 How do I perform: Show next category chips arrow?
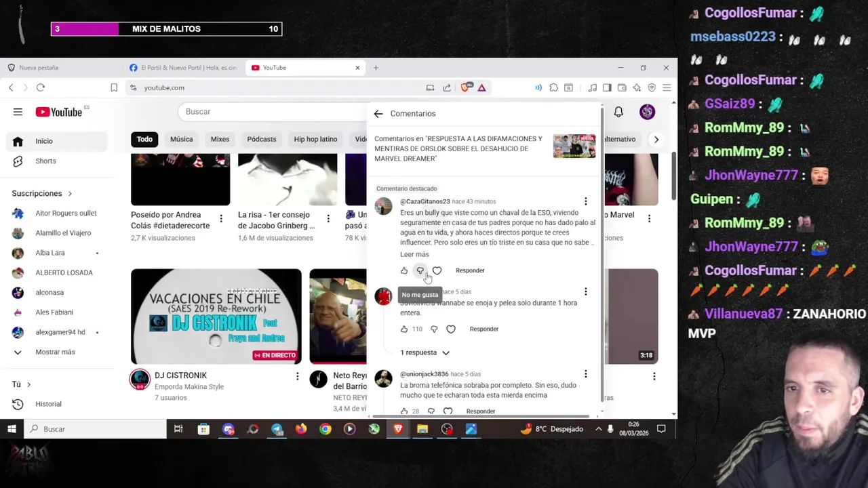click(x=656, y=140)
